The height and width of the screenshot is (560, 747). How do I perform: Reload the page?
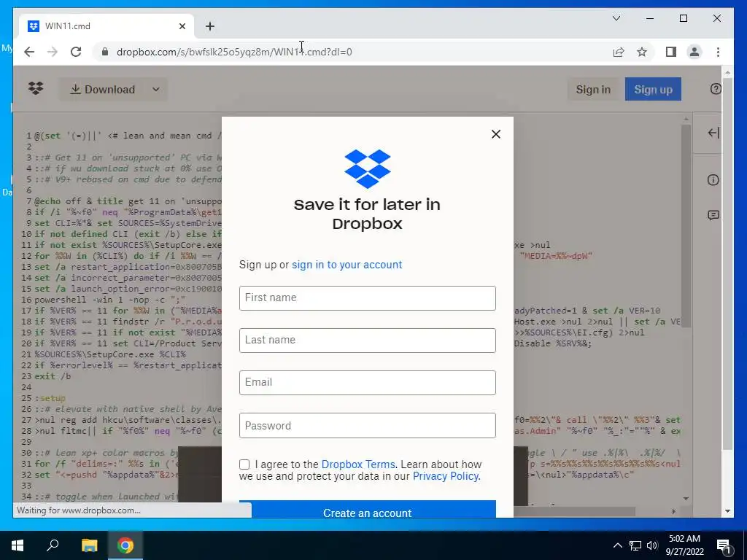(76, 52)
